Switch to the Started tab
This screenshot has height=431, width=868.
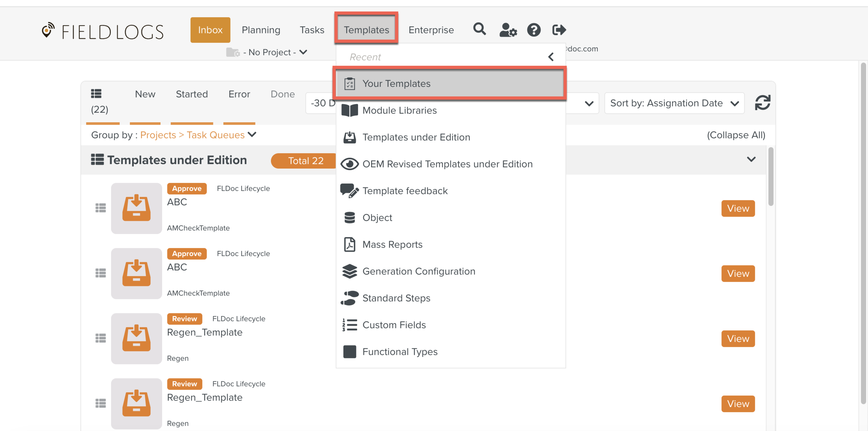point(192,94)
